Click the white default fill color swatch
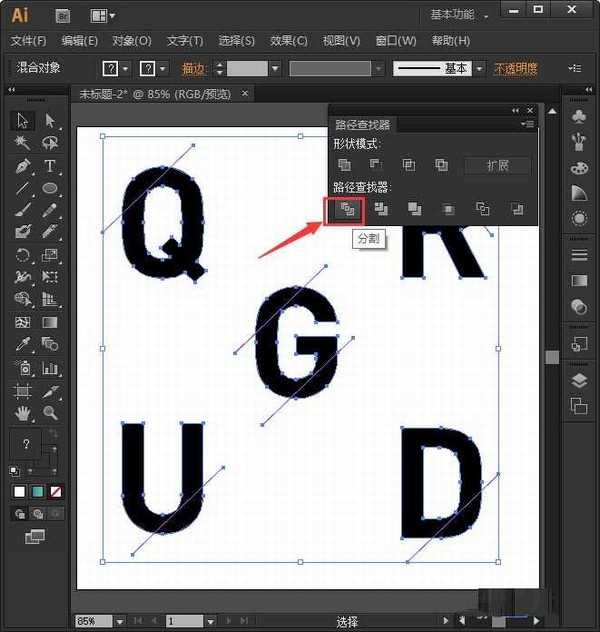600x632 pixels. pyautogui.click(x=19, y=492)
